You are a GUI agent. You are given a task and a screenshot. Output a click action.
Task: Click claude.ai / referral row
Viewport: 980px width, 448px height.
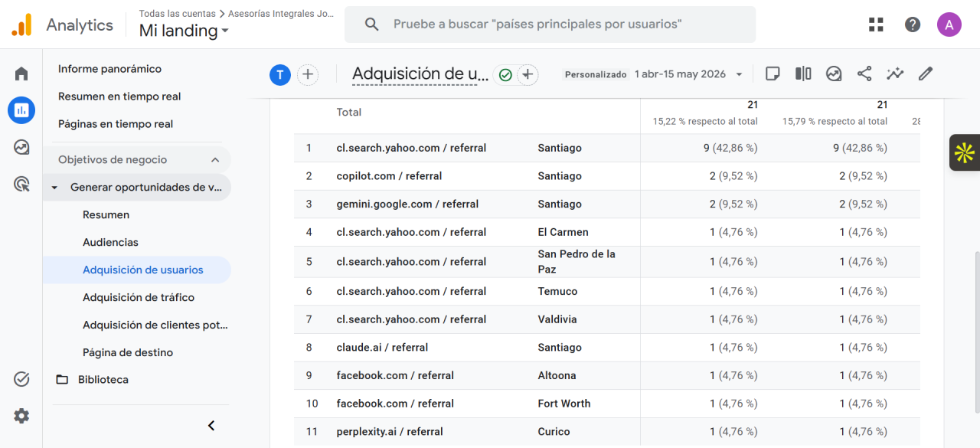click(x=606, y=348)
